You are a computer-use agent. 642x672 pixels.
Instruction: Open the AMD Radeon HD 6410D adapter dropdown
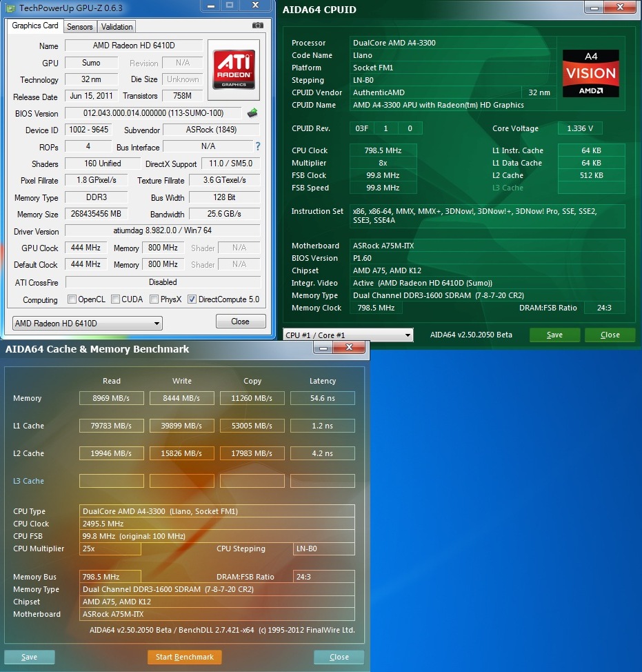88,323
